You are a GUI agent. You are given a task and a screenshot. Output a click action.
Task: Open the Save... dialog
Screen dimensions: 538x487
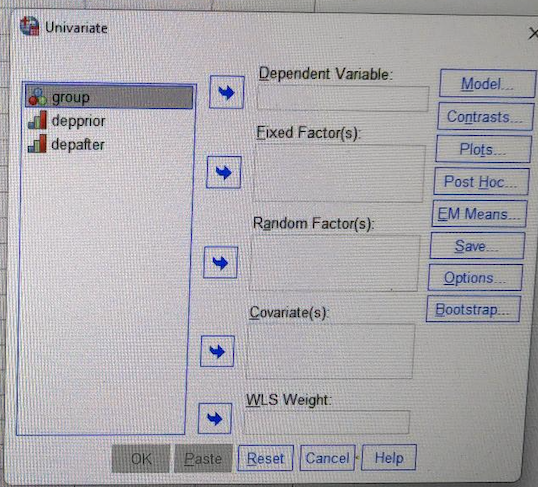click(x=477, y=246)
